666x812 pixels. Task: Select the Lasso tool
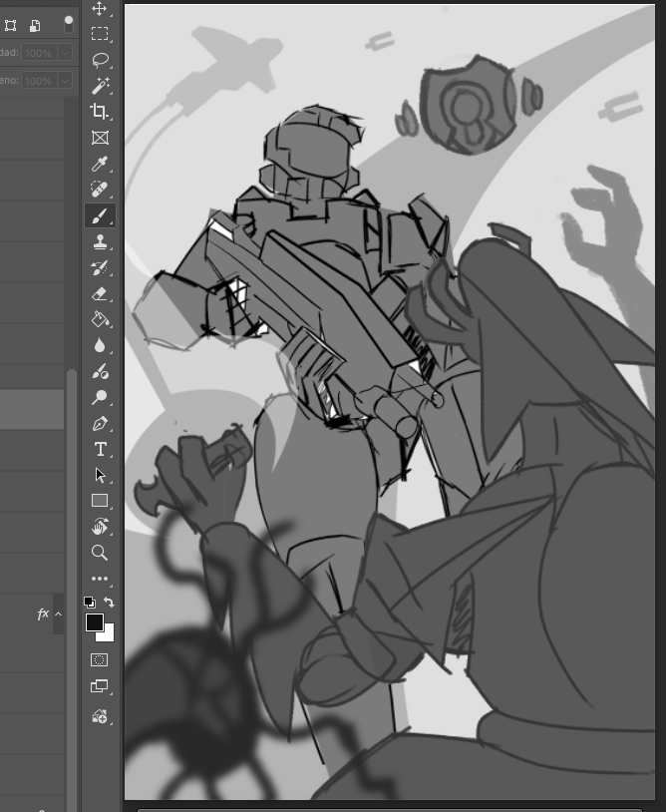click(100, 60)
